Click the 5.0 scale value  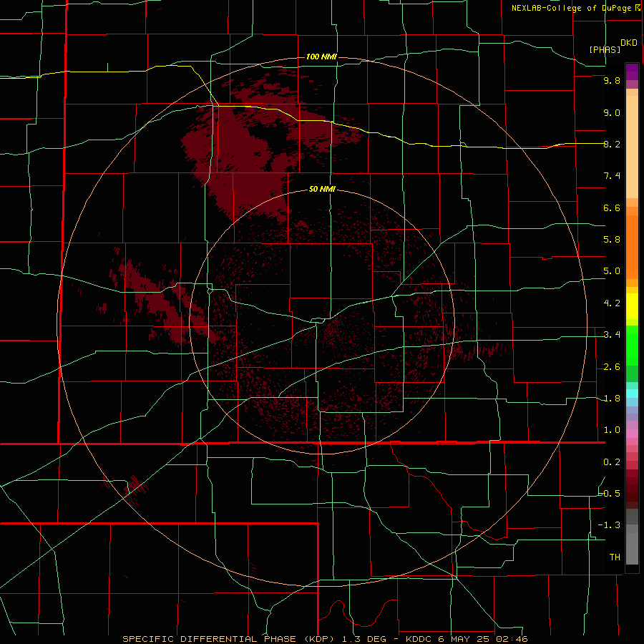pos(612,271)
